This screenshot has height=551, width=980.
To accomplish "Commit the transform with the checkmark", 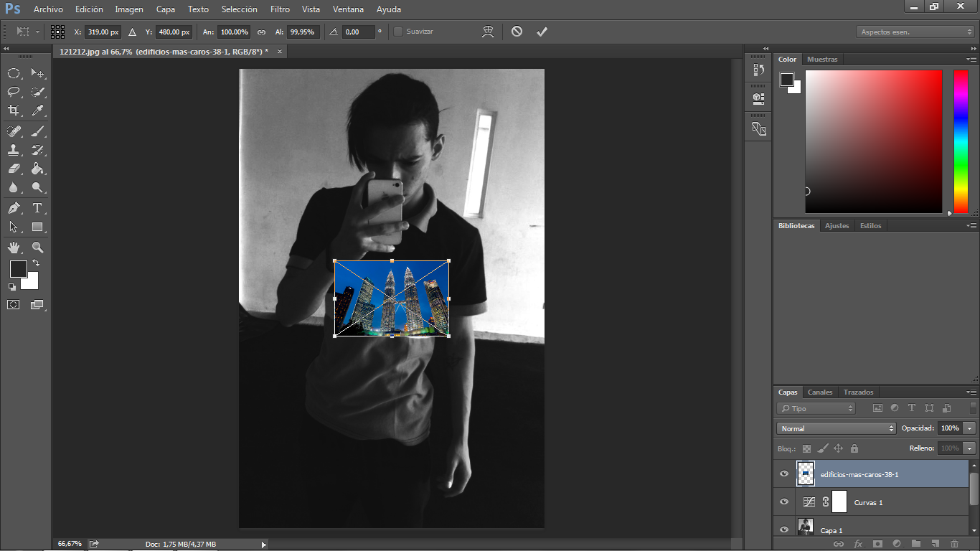I will point(542,32).
